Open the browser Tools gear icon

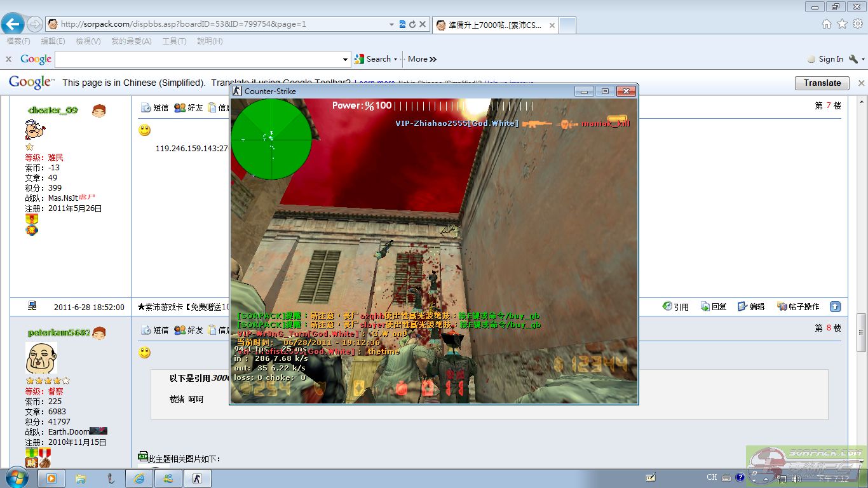pyautogui.click(x=858, y=24)
